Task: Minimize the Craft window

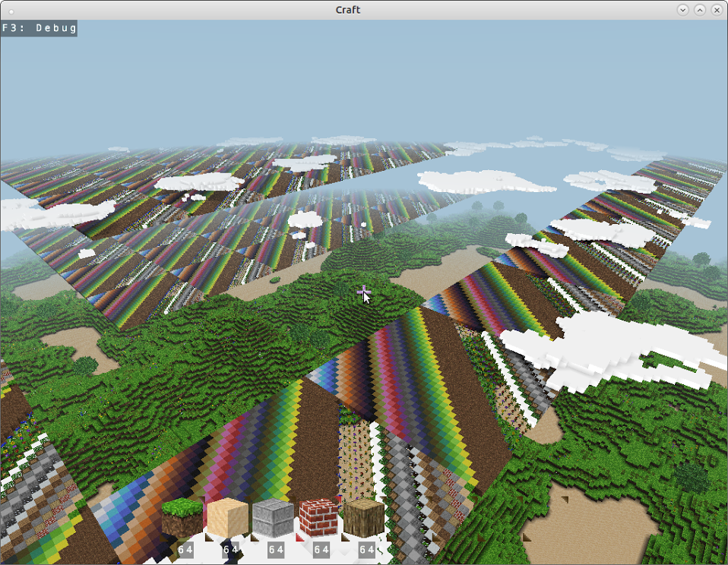Action: [682, 10]
